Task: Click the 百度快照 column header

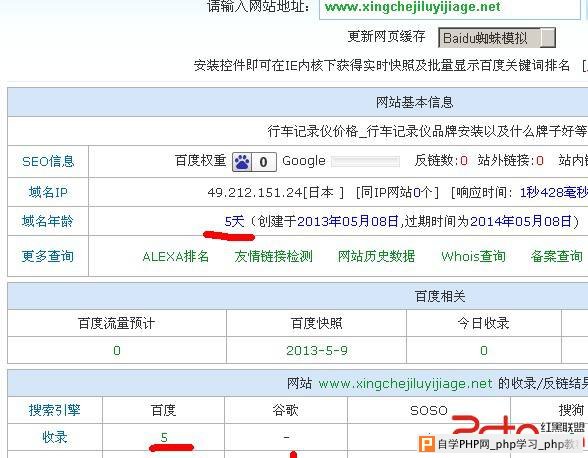Action: 316,323
